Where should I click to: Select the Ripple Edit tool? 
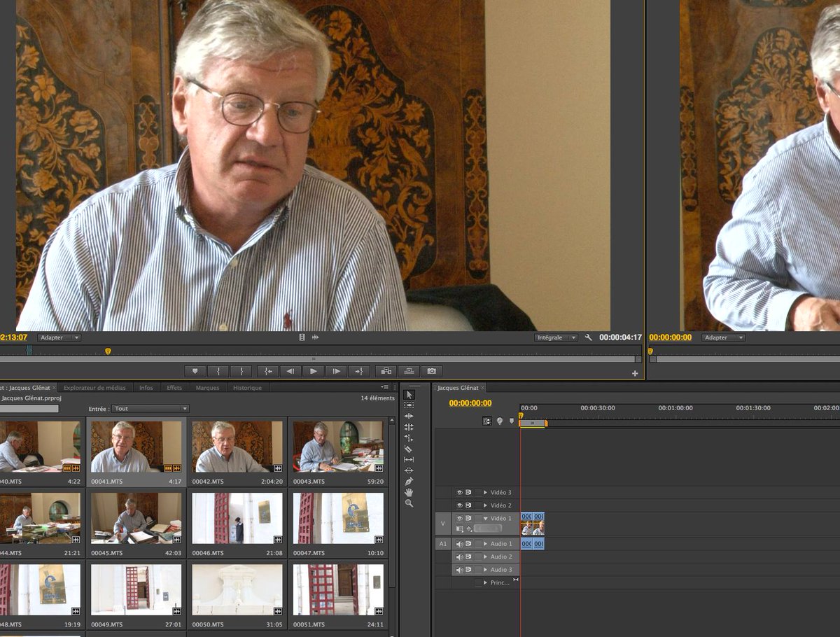pyautogui.click(x=409, y=416)
